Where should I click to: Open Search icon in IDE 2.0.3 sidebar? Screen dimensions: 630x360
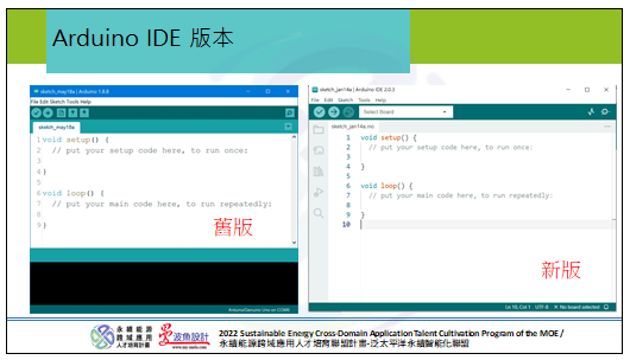[319, 213]
